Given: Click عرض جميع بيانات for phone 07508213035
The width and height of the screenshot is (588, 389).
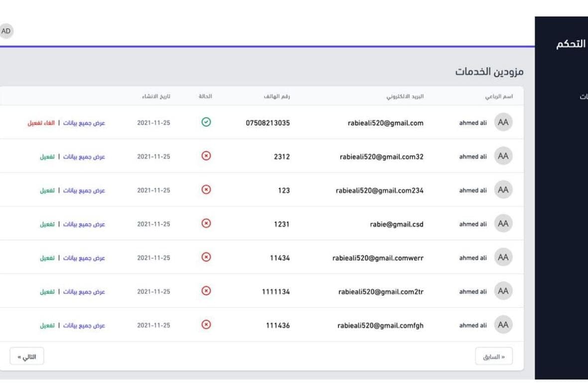Looking at the screenshot, I should pyautogui.click(x=84, y=123).
